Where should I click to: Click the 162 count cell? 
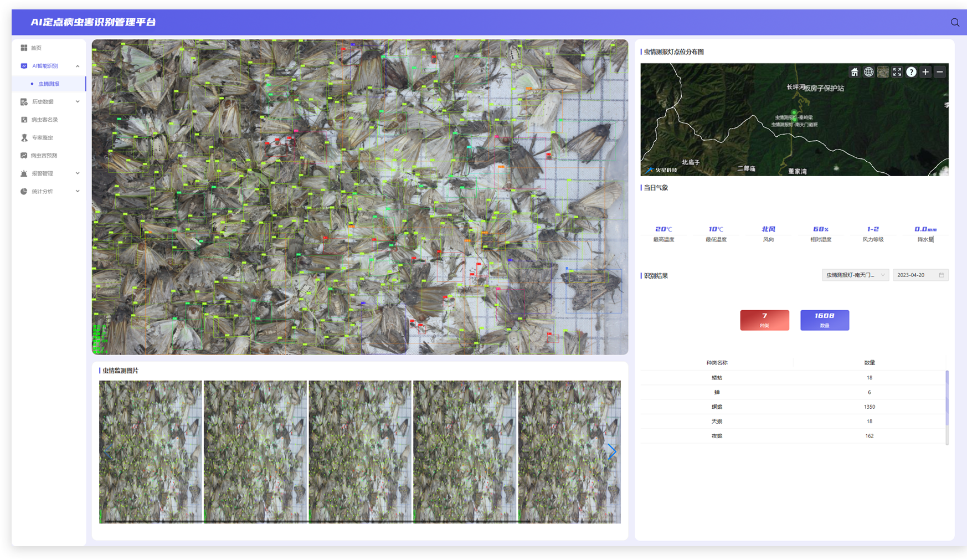click(870, 436)
